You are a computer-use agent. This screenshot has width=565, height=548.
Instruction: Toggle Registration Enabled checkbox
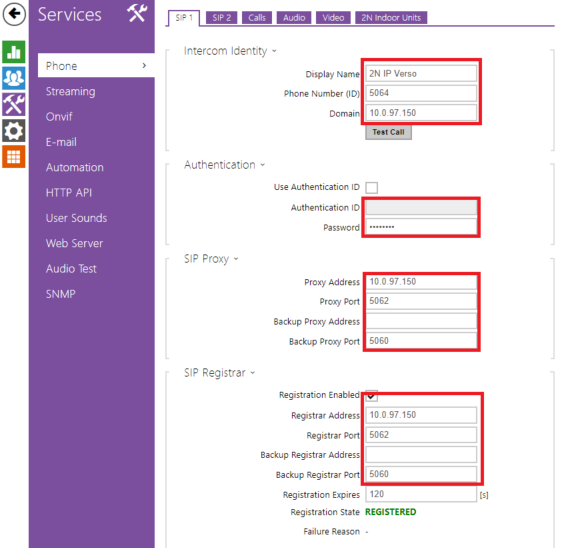371,396
